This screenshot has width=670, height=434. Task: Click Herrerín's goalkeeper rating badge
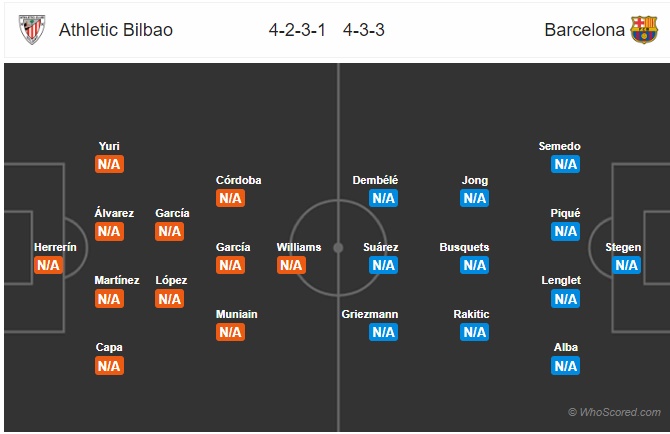click(x=48, y=265)
